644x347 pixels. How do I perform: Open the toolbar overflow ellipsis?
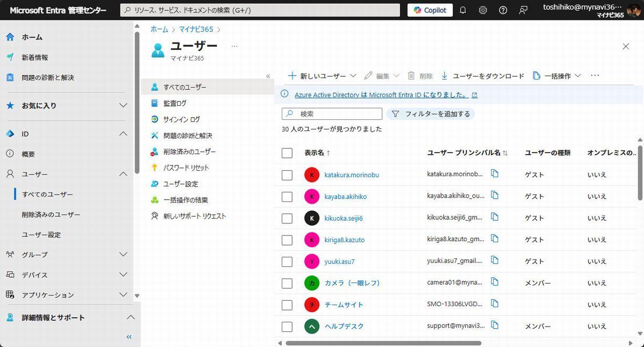595,76
